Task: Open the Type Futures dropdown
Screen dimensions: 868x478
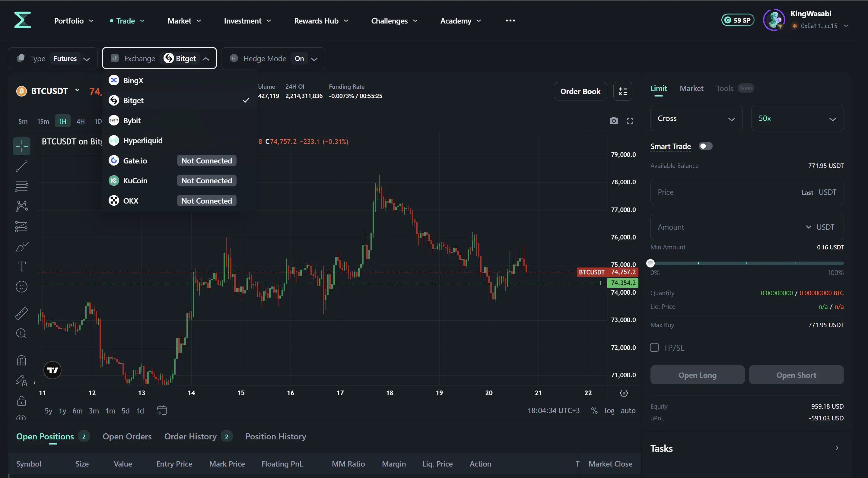Action: [x=53, y=58]
